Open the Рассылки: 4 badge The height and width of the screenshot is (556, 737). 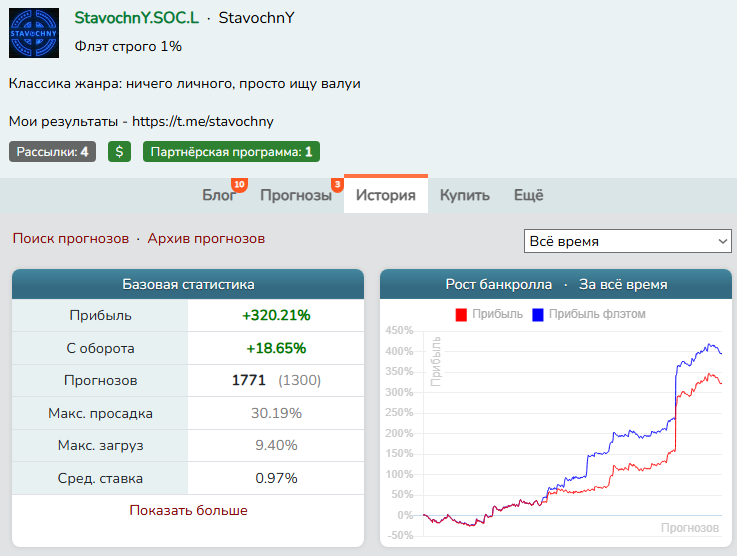tap(52, 152)
